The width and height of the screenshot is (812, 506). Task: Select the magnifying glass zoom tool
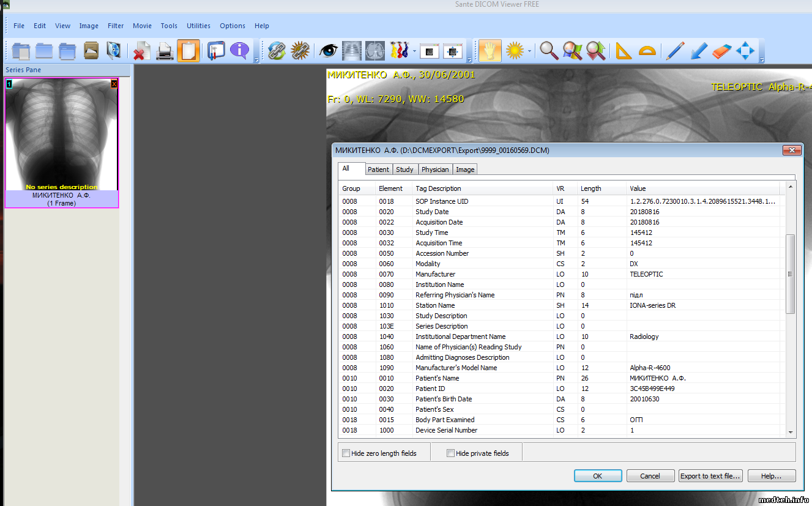click(x=549, y=51)
